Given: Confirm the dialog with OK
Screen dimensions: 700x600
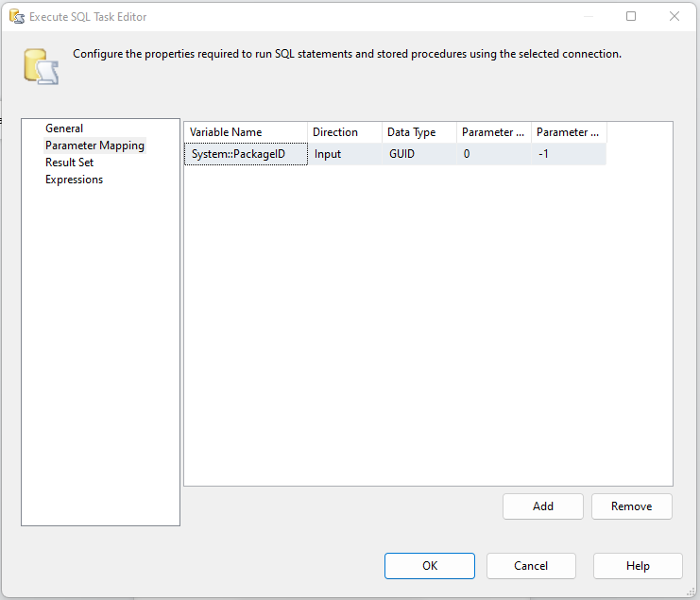Looking at the screenshot, I should click(x=429, y=566).
